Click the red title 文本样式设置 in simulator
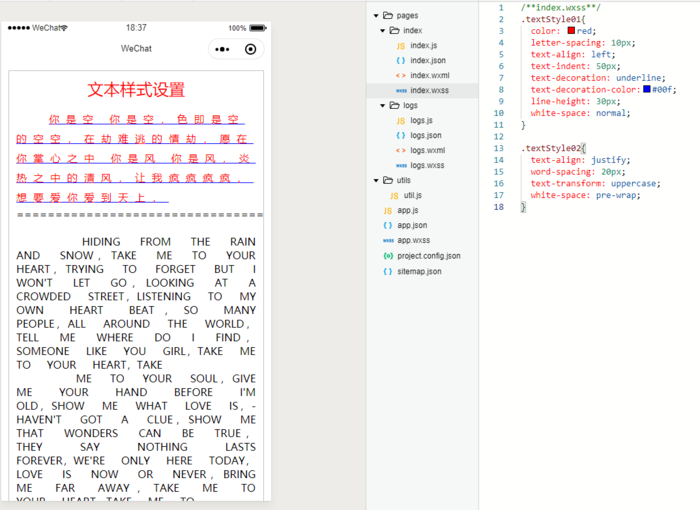 click(136, 90)
